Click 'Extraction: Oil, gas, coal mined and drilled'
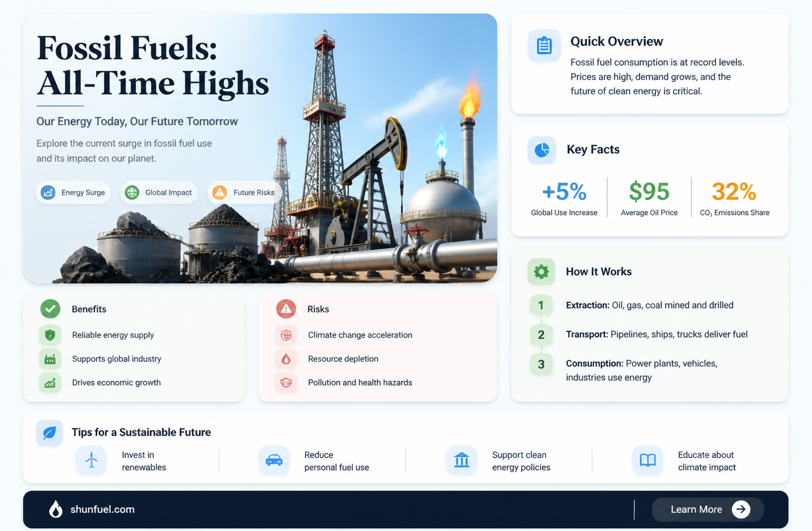Image resolution: width=812 pixels, height=531 pixels. 650,305
